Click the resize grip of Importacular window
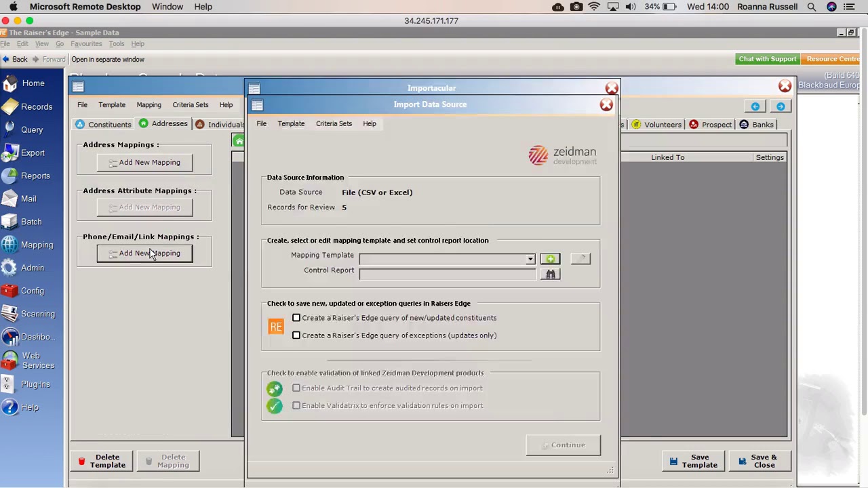868x488 pixels. point(610,470)
